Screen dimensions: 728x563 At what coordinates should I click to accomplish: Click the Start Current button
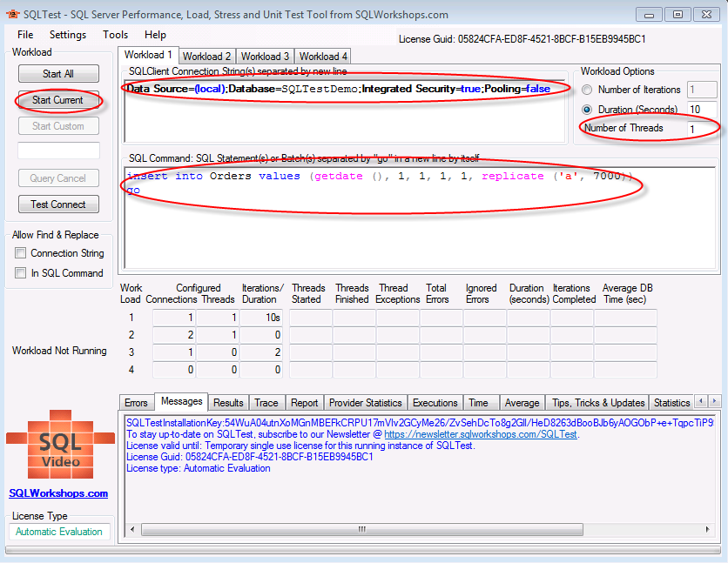point(58,100)
